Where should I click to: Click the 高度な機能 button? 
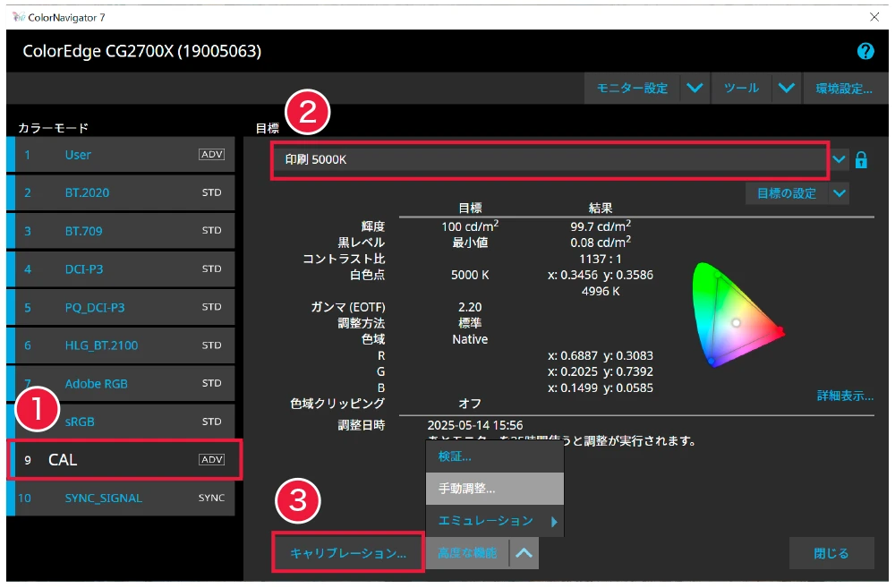click(467, 553)
